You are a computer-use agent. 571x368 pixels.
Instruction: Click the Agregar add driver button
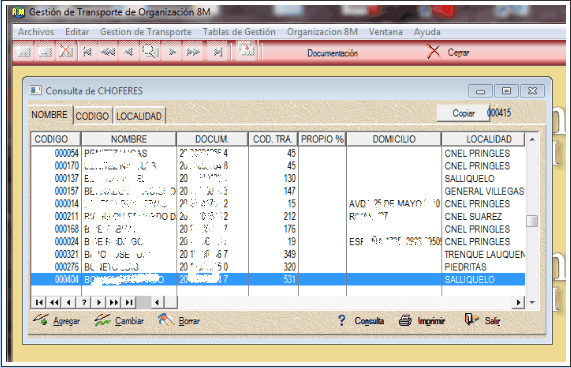click(x=56, y=321)
